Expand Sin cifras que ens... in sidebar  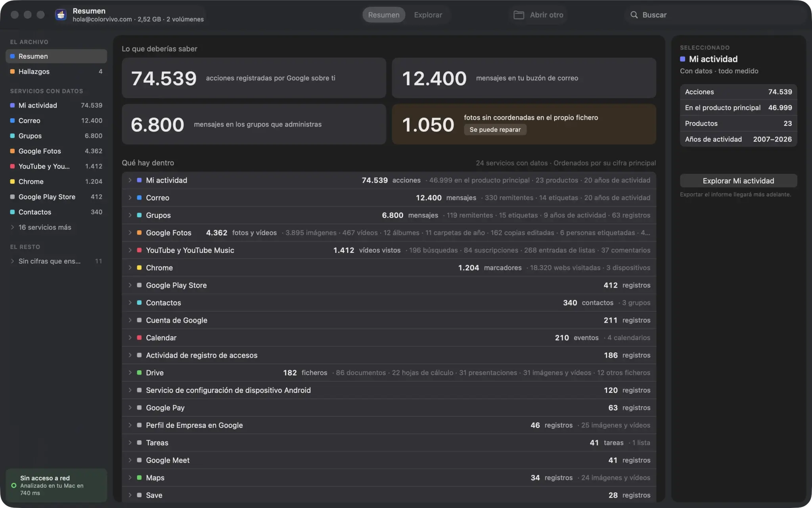56,261
